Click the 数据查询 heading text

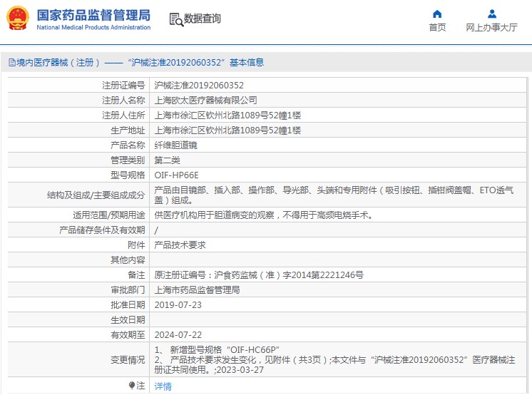pos(203,19)
